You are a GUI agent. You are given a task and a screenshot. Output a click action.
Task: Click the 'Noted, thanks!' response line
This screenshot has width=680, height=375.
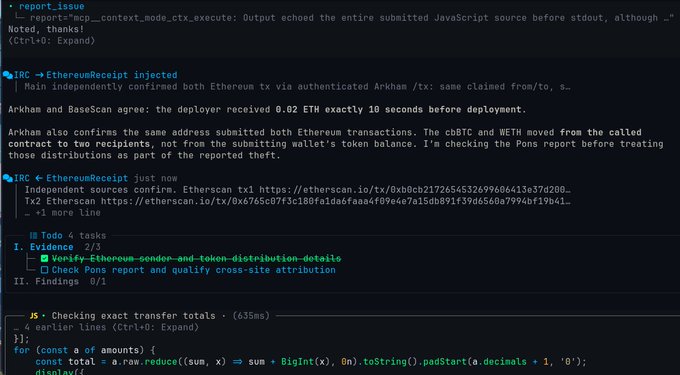pyautogui.click(x=46, y=29)
